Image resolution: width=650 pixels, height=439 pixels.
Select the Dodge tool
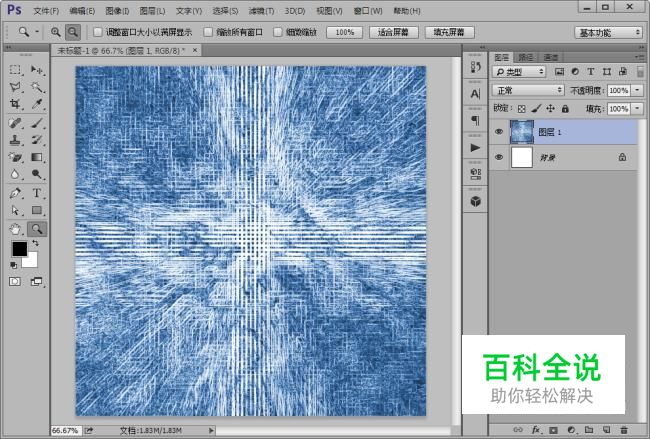pyautogui.click(x=37, y=174)
